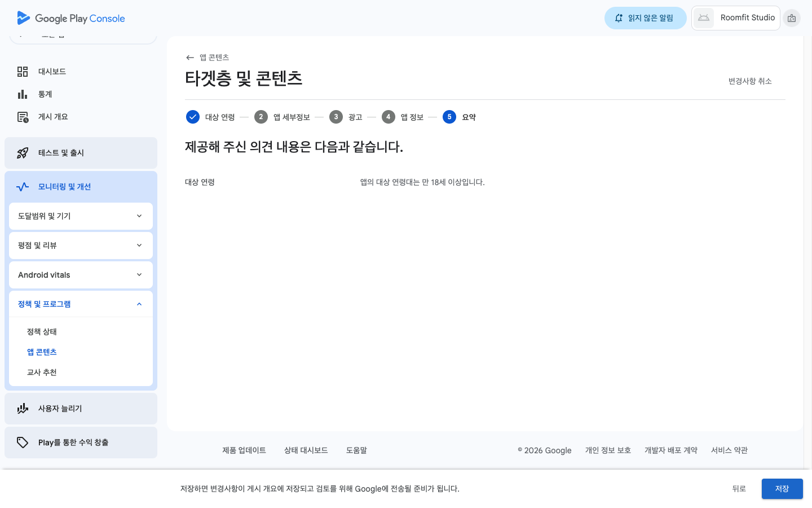Screen dimensions: 812x508
Task: Expand the 도달범위 및 기기 section
Action: coord(81,216)
